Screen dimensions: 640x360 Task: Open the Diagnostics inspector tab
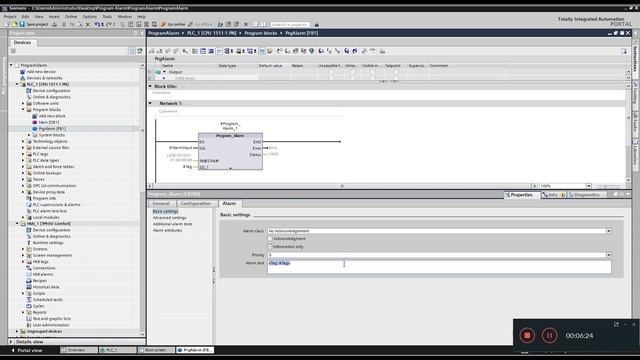click(584, 195)
